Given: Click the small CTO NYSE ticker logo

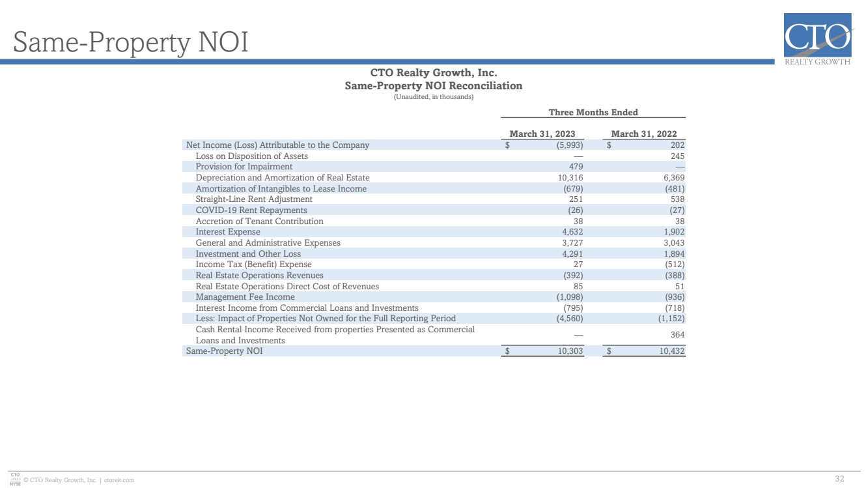Looking at the screenshot, I should 15,480.
